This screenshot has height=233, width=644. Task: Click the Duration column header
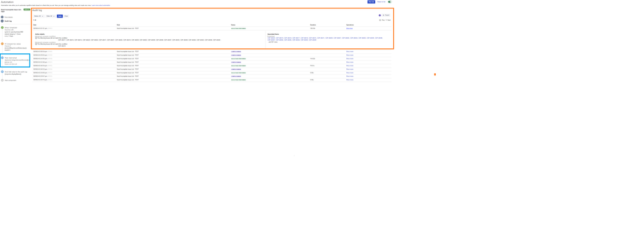point(313,25)
